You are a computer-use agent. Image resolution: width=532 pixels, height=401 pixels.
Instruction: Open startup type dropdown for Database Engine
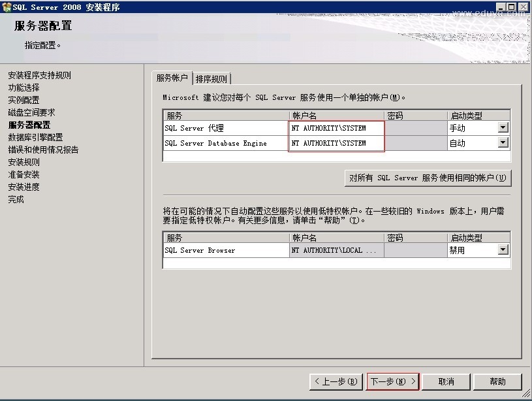click(x=503, y=143)
